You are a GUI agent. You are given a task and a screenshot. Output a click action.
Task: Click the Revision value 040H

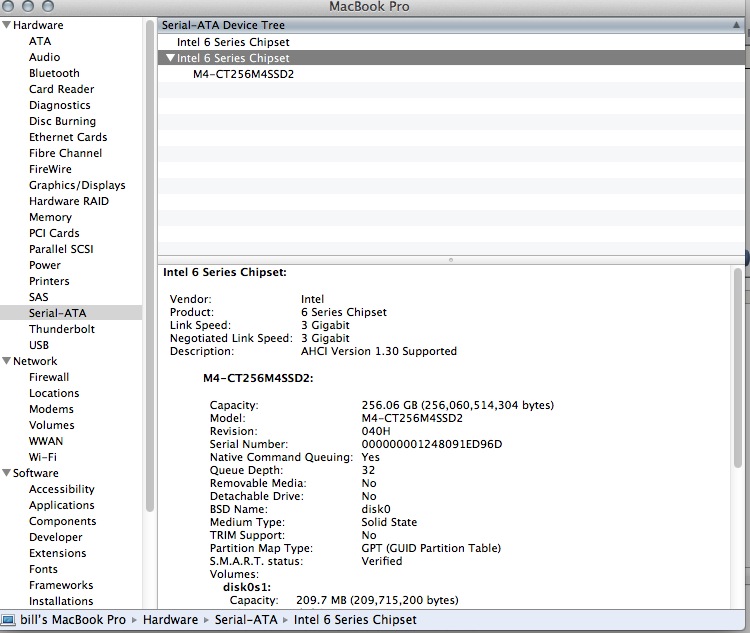click(375, 431)
